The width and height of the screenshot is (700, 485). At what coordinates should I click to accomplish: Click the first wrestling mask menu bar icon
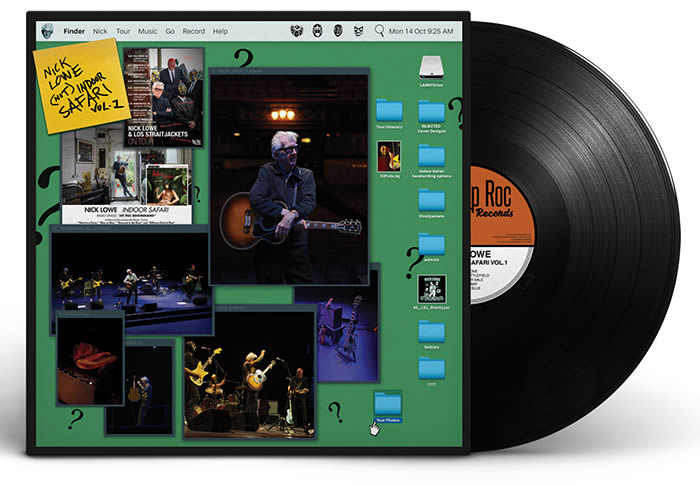[297, 31]
